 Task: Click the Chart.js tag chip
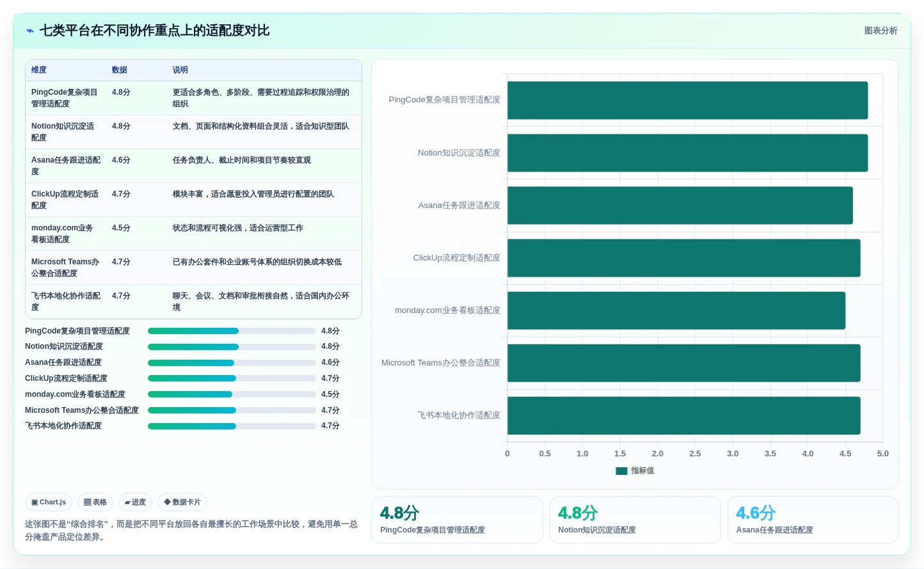(x=49, y=502)
